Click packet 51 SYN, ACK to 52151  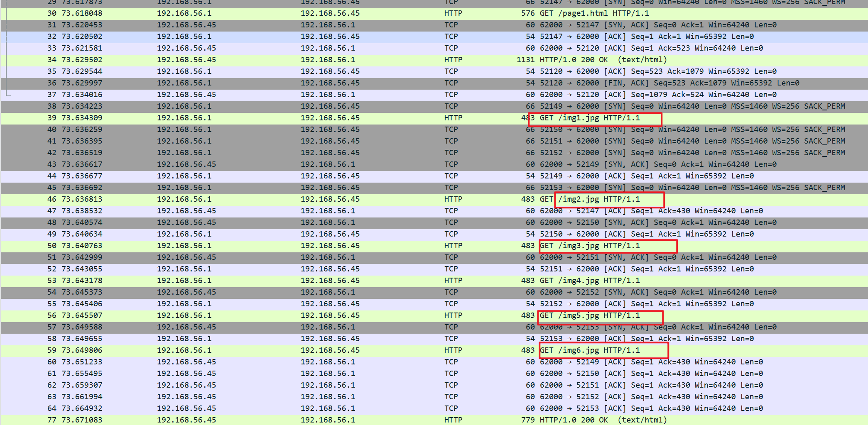(x=434, y=257)
